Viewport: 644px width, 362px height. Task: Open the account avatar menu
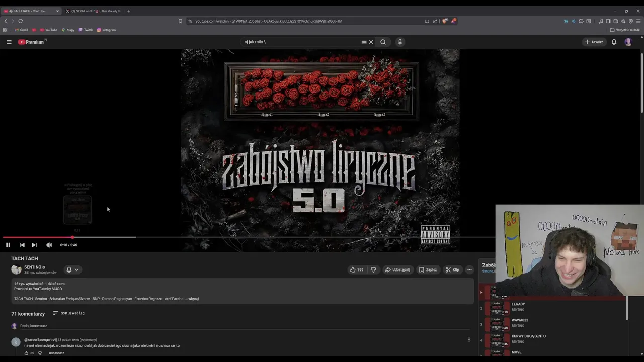tap(628, 42)
